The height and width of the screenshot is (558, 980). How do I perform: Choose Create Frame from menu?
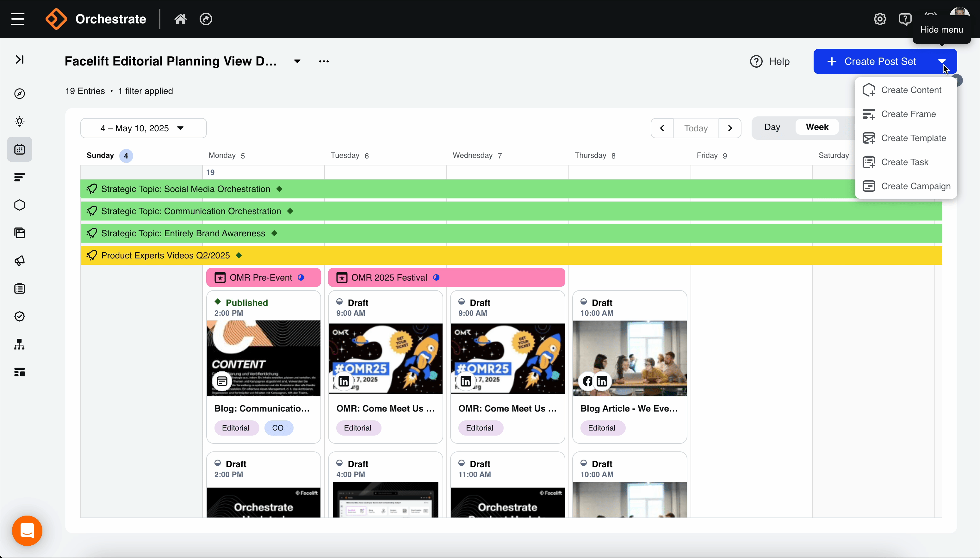click(906, 114)
